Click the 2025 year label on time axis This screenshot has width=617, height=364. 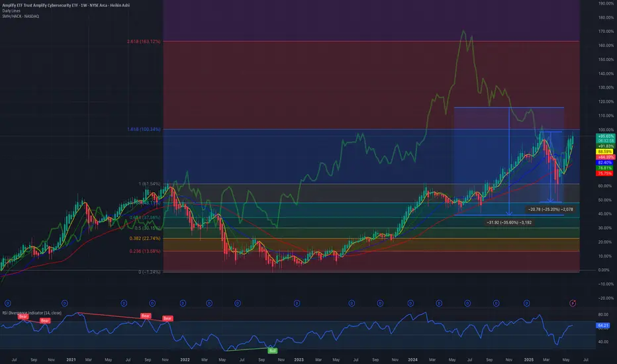[x=529, y=359]
